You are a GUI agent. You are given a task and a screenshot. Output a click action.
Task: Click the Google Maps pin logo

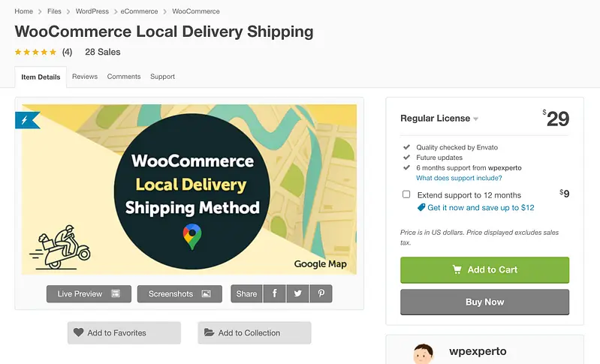point(192,236)
